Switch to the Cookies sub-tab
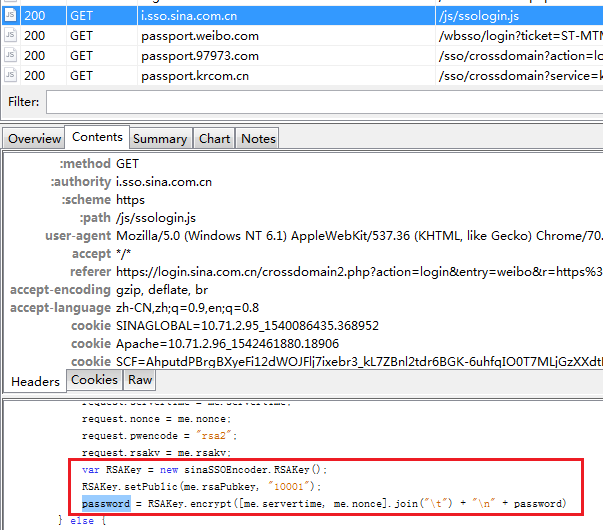The image size is (603, 530). click(94, 380)
